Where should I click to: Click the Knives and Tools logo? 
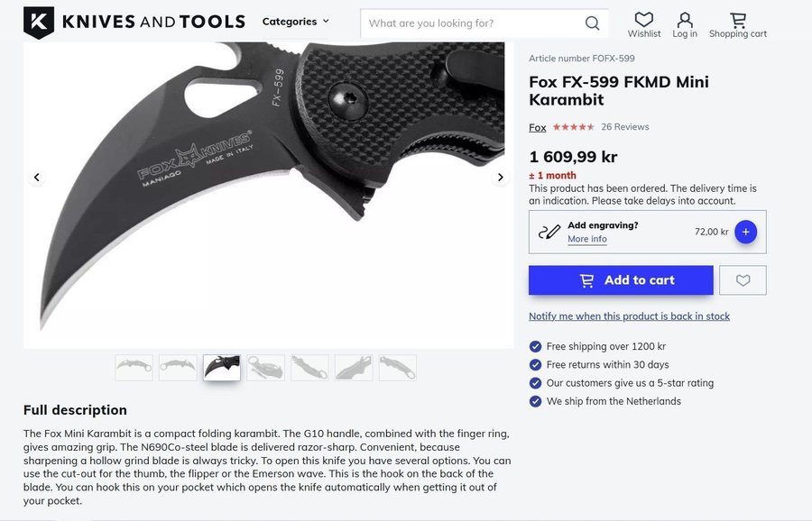(134, 22)
